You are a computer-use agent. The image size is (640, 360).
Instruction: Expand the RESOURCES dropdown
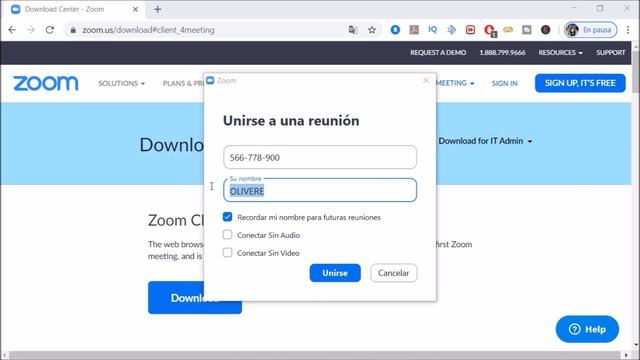(x=560, y=53)
